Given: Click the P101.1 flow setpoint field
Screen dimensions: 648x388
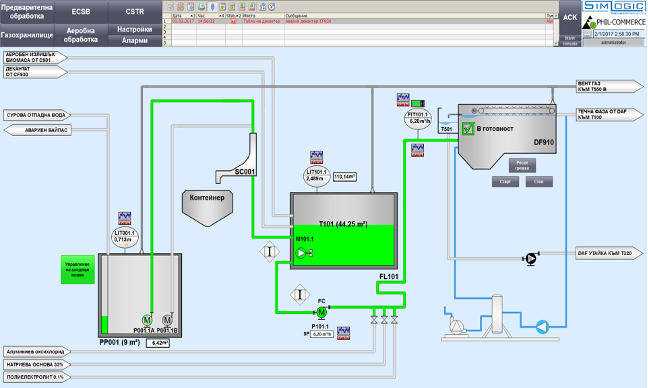Looking at the screenshot, I should click(x=322, y=334).
